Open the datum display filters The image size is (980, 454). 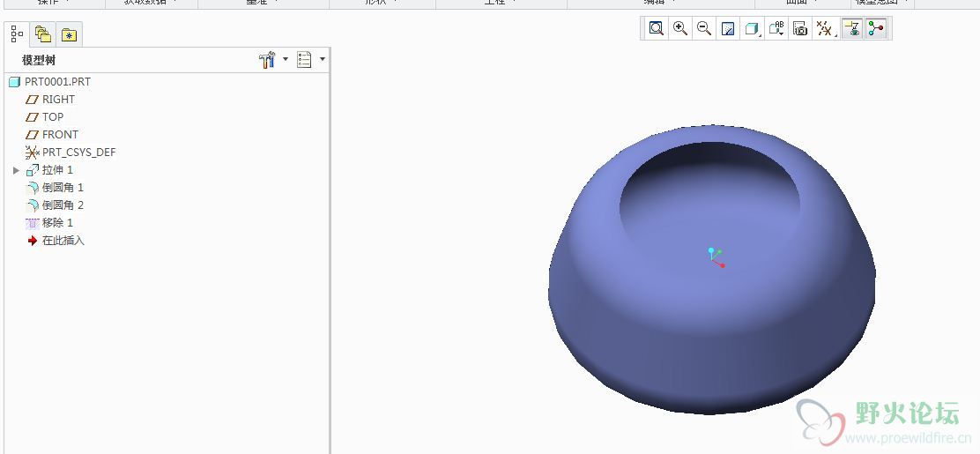[826, 28]
